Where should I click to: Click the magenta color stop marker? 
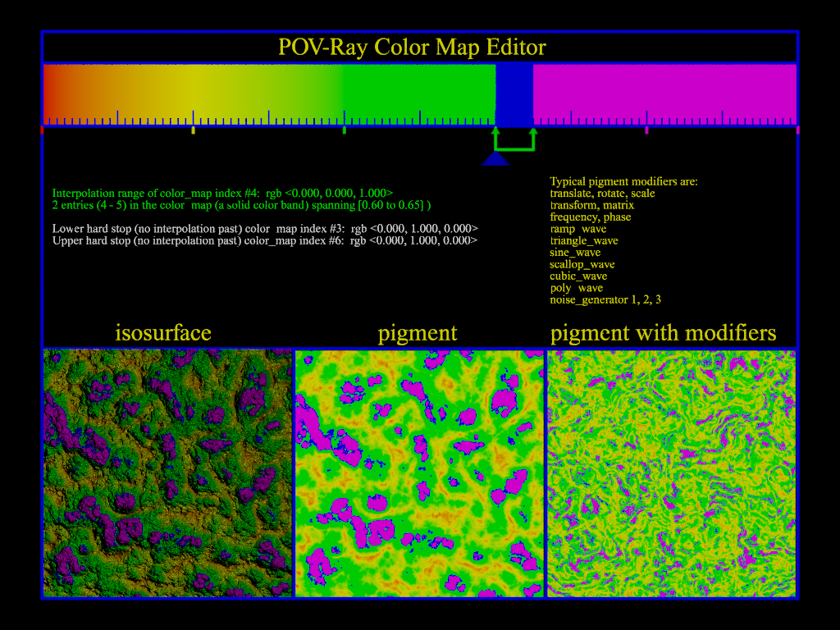(646, 130)
